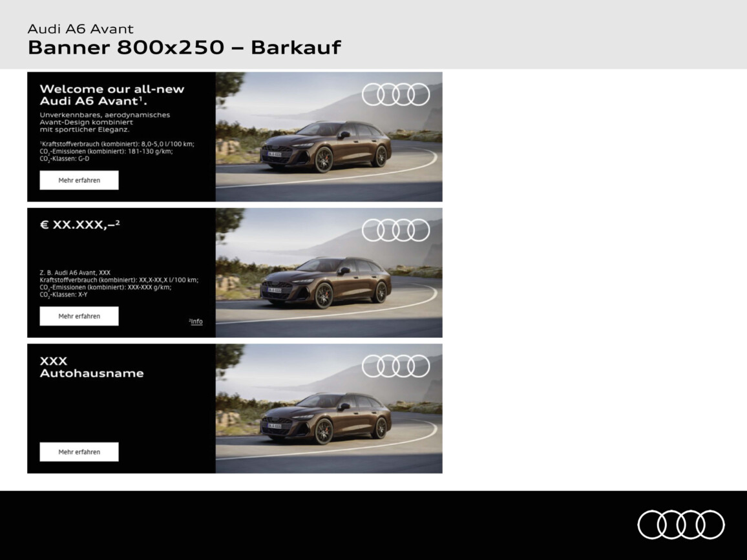
Task: Click the fuel consumption footnote in the first banner
Action: pos(116,151)
